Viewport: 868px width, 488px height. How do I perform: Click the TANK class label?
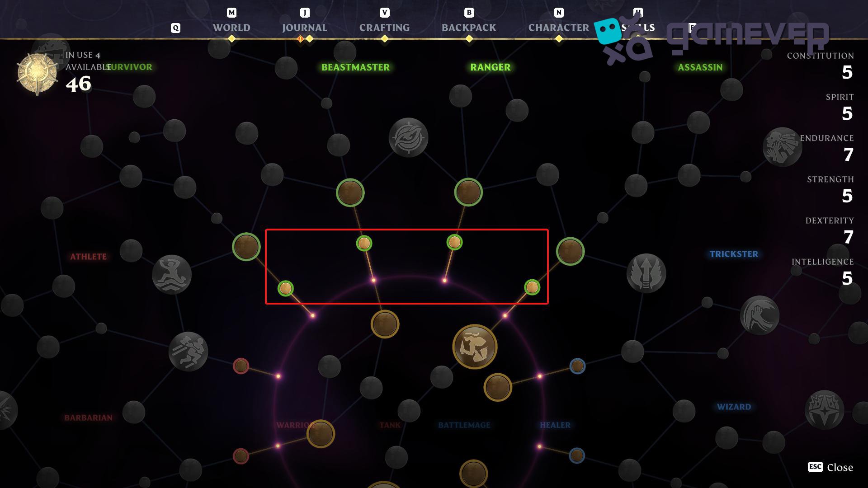click(390, 425)
